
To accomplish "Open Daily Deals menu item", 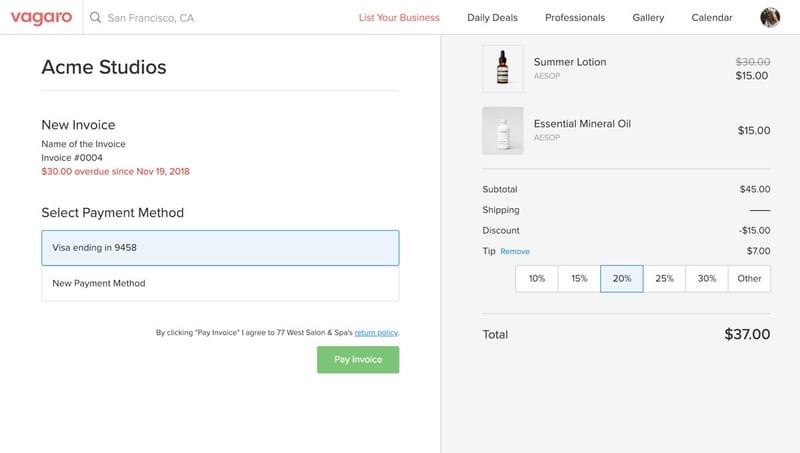I will [x=492, y=18].
